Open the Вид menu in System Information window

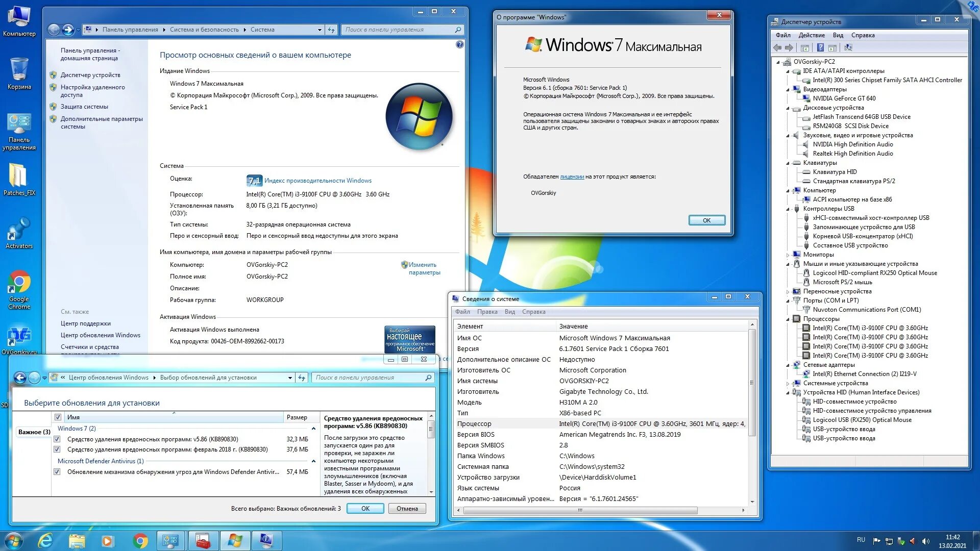coord(509,312)
